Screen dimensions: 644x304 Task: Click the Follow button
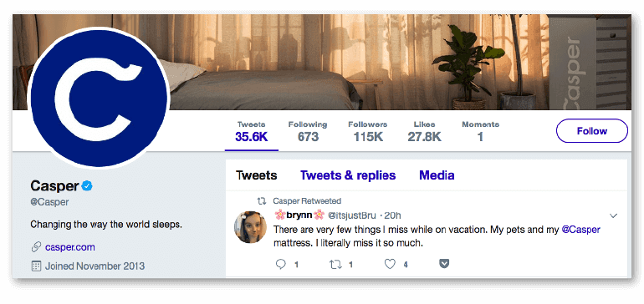(x=592, y=131)
